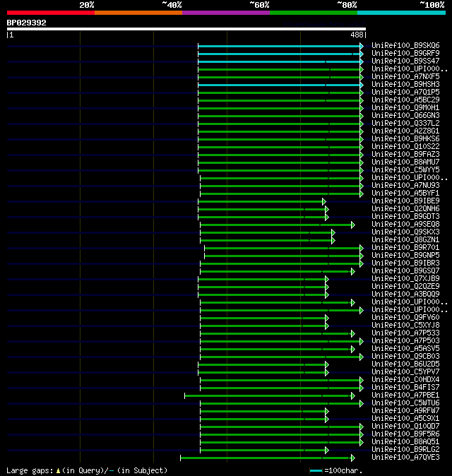Image resolution: width=452 pixels, height=476 pixels.
Task: Select the UniRef100_B9HKS6 label
Action: click(405, 138)
